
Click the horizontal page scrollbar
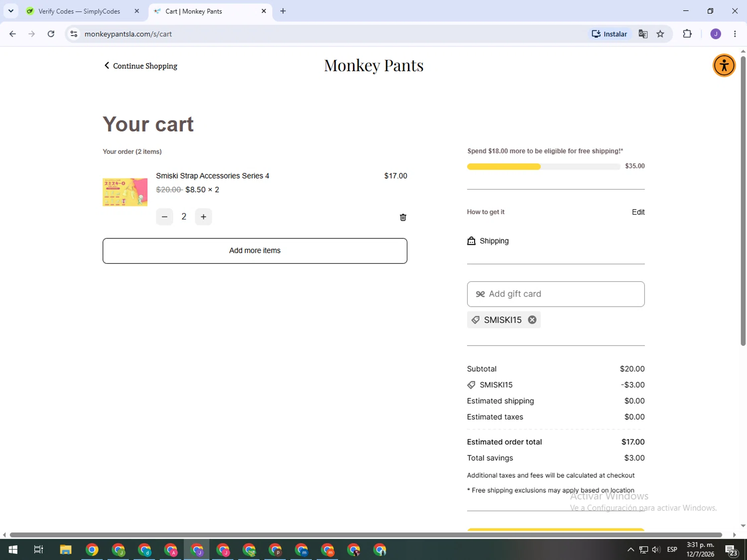[366, 535]
